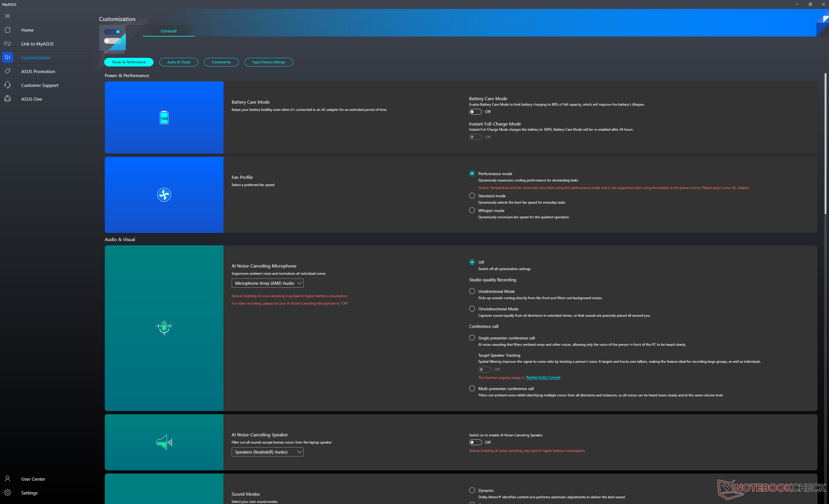Enable the Battery Care Mode toggle
This screenshot has width=829, height=504.
pyautogui.click(x=475, y=112)
